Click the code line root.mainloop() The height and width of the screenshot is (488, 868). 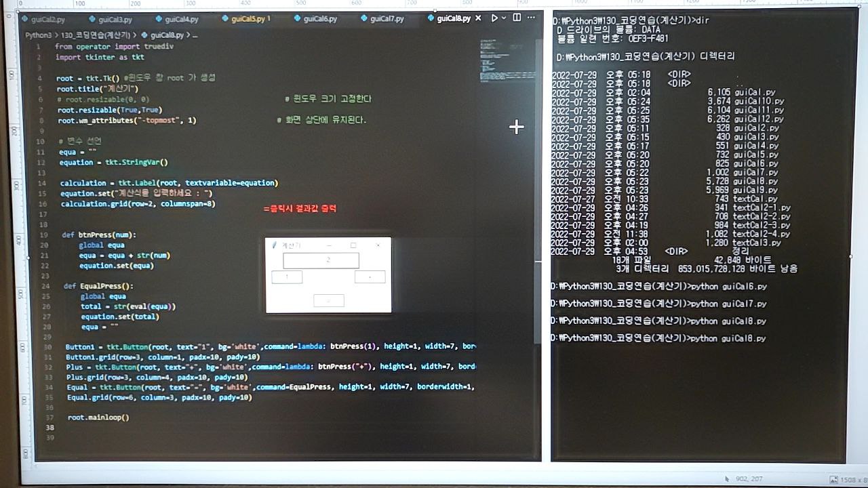tap(98, 418)
